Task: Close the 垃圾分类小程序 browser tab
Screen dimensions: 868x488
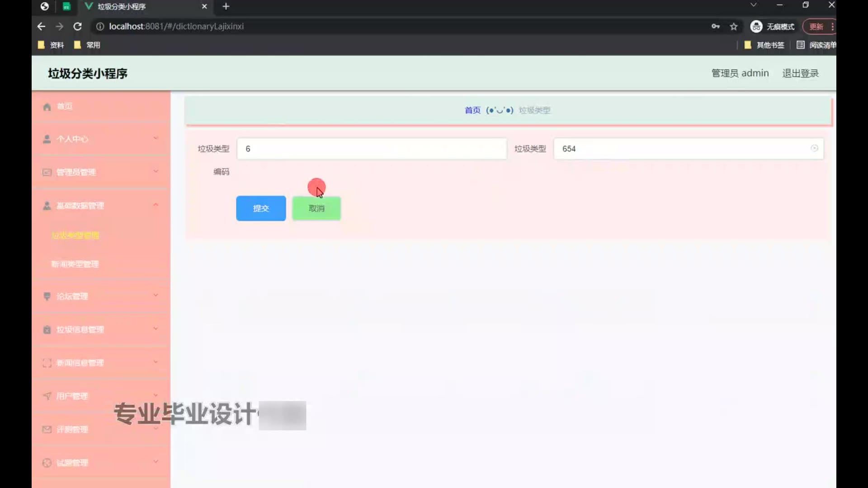Action: pos(204,6)
